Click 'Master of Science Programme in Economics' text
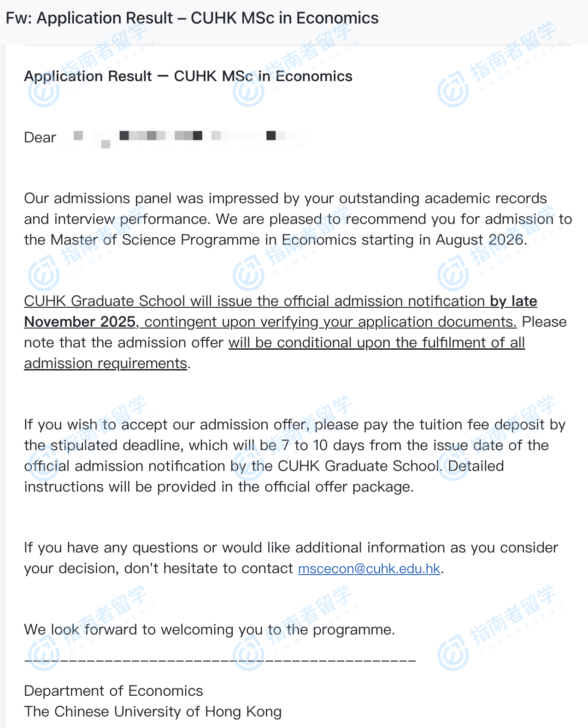The image size is (588, 728). point(203,240)
